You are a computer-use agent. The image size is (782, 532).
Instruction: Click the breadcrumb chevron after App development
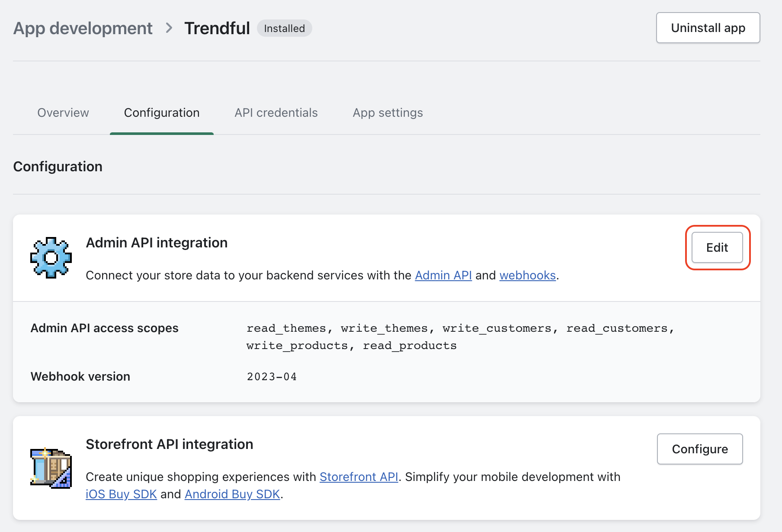[x=169, y=28]
